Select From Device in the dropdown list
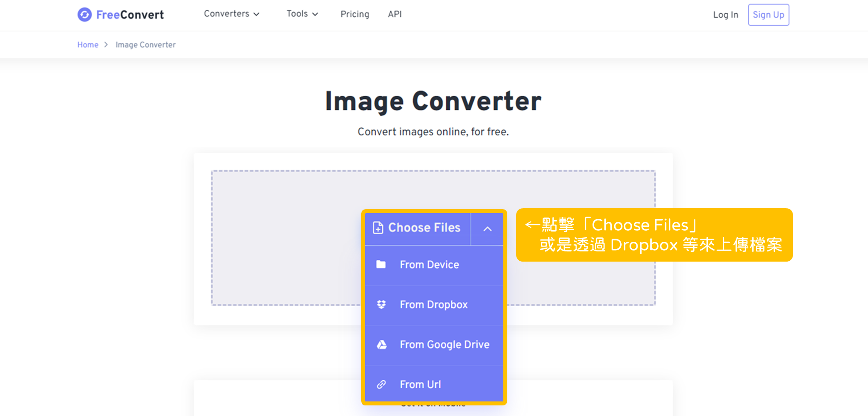868x416 pixels. point(429,264)
